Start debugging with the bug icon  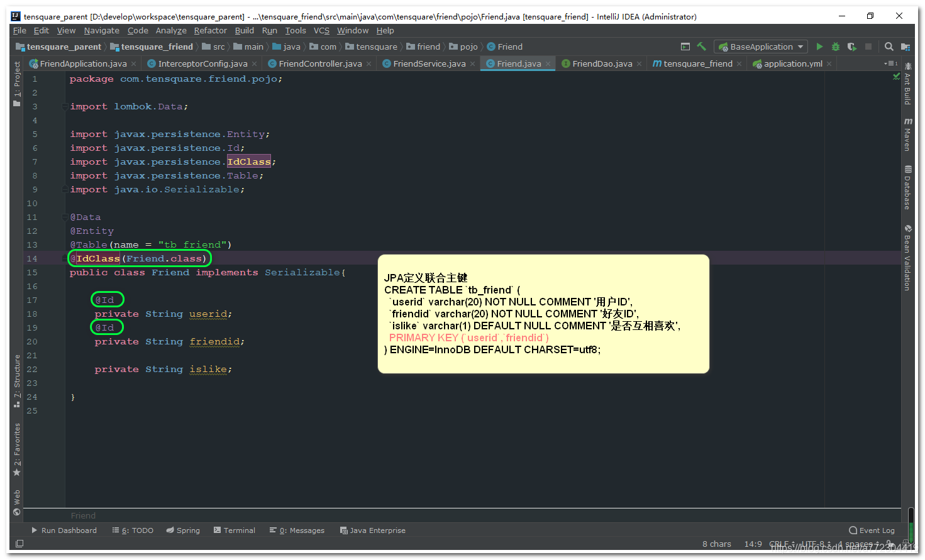836,46
